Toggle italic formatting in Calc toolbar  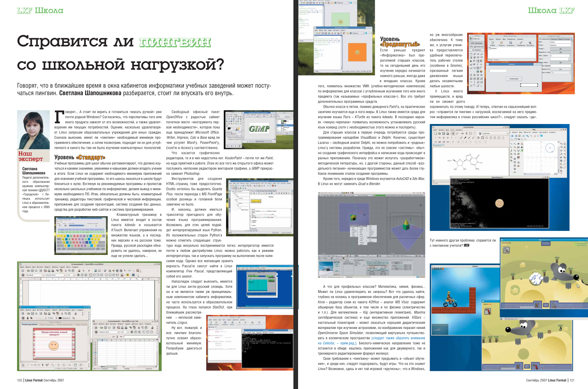(136, 332)
